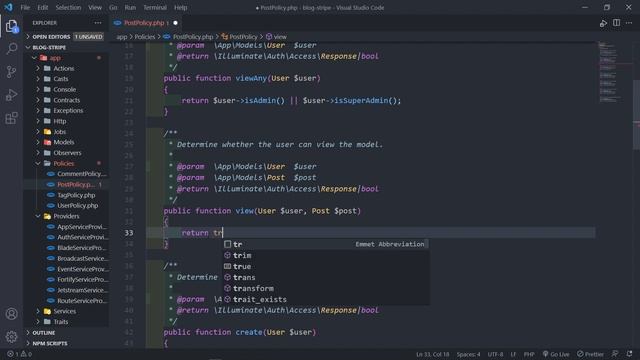The image size is (640, 360).
Task: Open BladeServiceProvider file in explorer
Action: [65, 248]
